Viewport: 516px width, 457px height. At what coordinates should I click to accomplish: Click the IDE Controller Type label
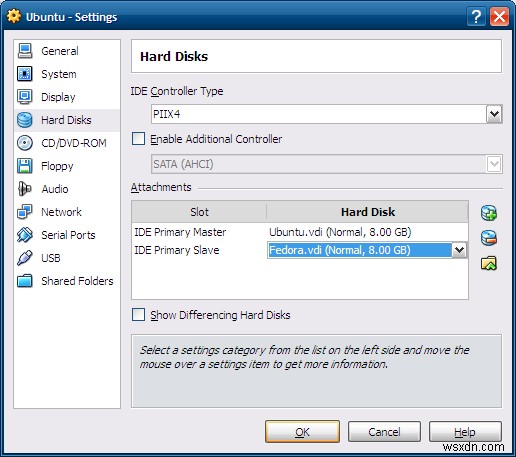tap(177, 91)
